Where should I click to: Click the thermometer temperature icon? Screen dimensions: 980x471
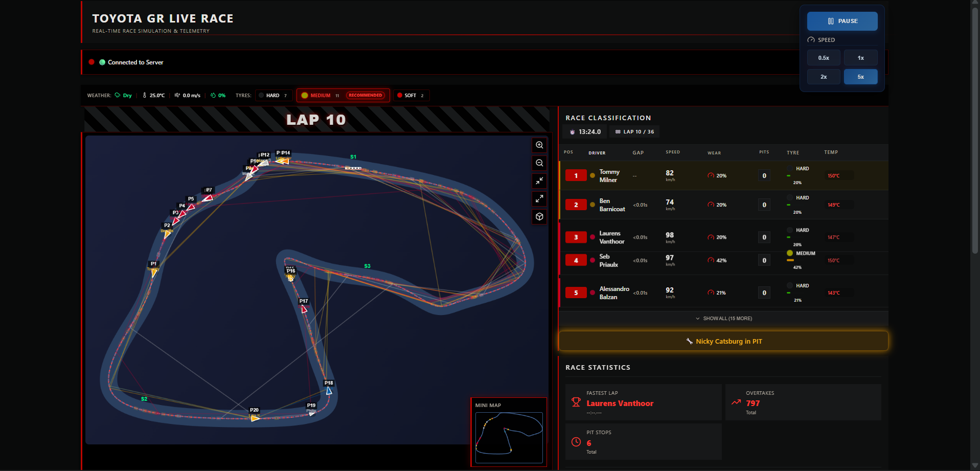145,95
